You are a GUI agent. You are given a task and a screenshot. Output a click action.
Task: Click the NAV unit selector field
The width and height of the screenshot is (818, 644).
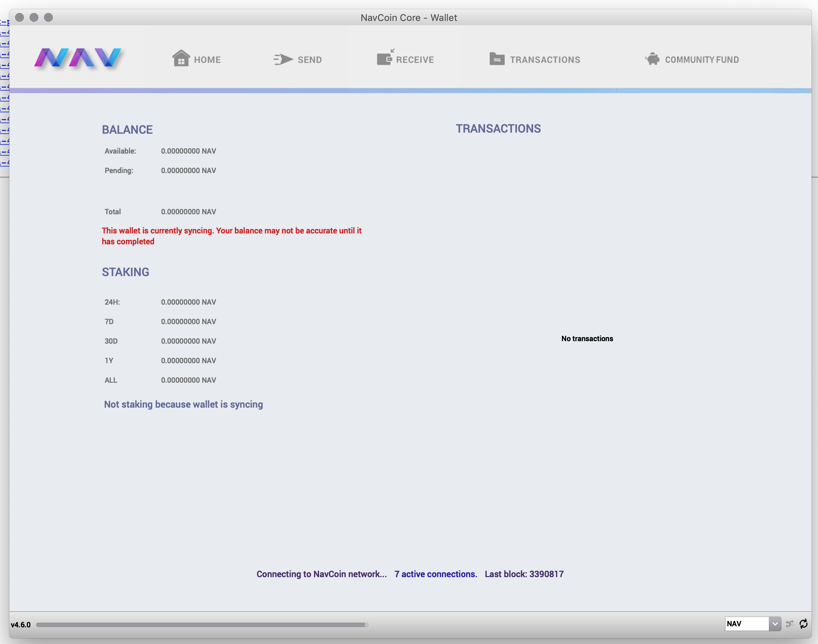coord(746,624)
